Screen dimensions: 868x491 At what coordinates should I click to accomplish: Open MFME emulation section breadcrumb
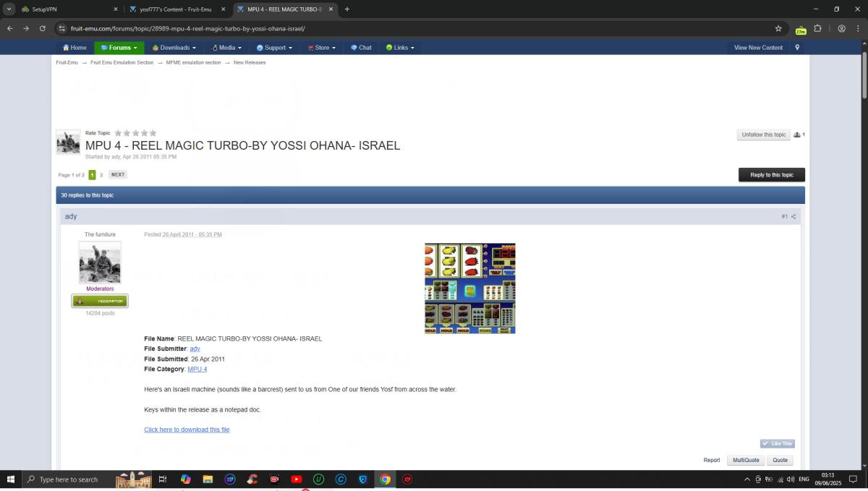point(194,63)
